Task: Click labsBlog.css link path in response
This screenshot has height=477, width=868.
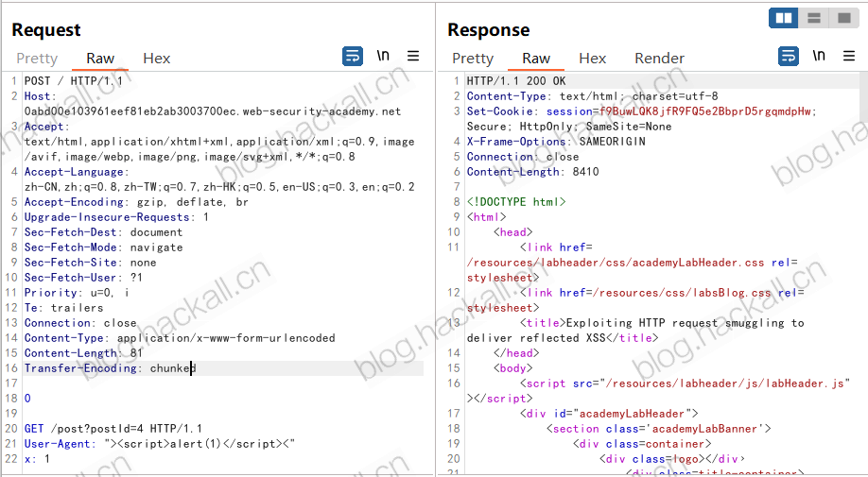Action: pos(682,293)
